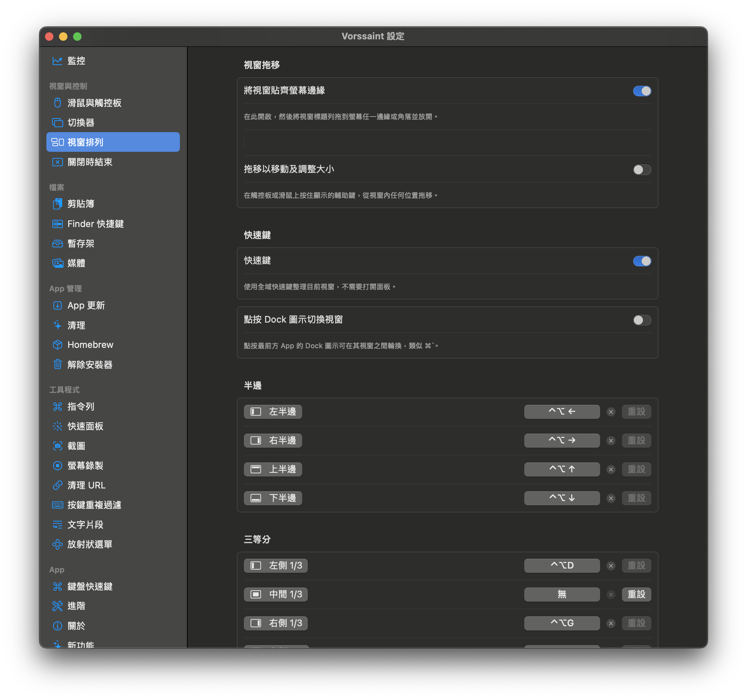Viewport: 747px width, 700px height.
Task: Click the 下半邊 action button
Action: point(273,498)
